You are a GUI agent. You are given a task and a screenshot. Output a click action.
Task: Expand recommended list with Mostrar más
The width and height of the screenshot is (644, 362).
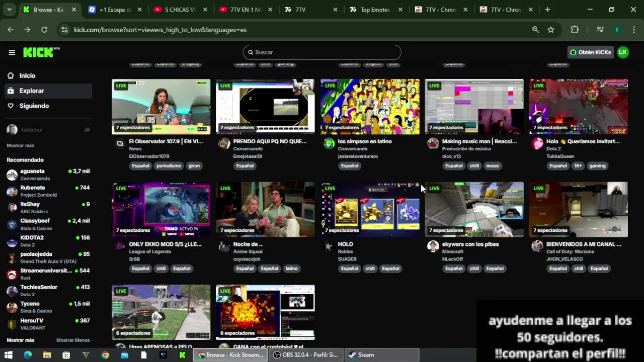[21, 340]
